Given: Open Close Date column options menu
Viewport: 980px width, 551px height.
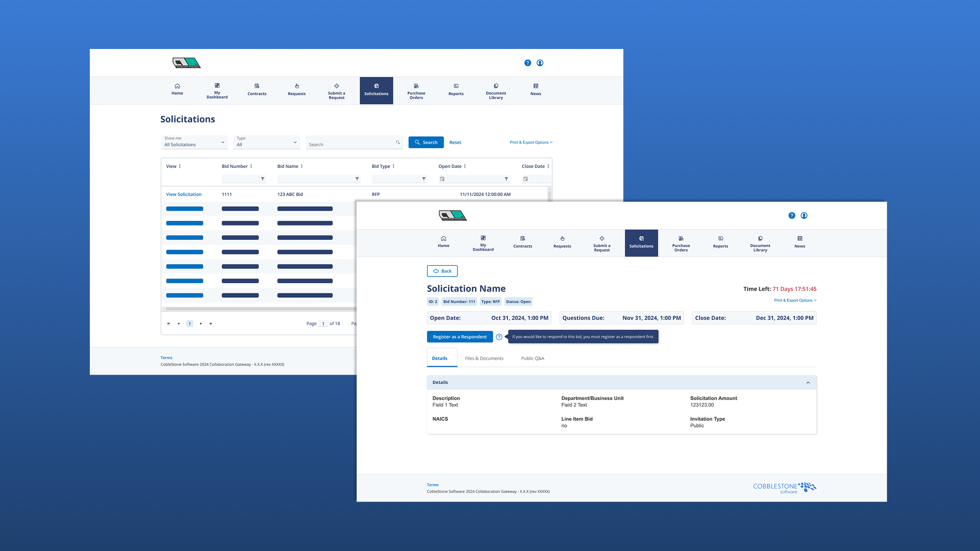Looking at the screenshot, I should pos(548,166).
